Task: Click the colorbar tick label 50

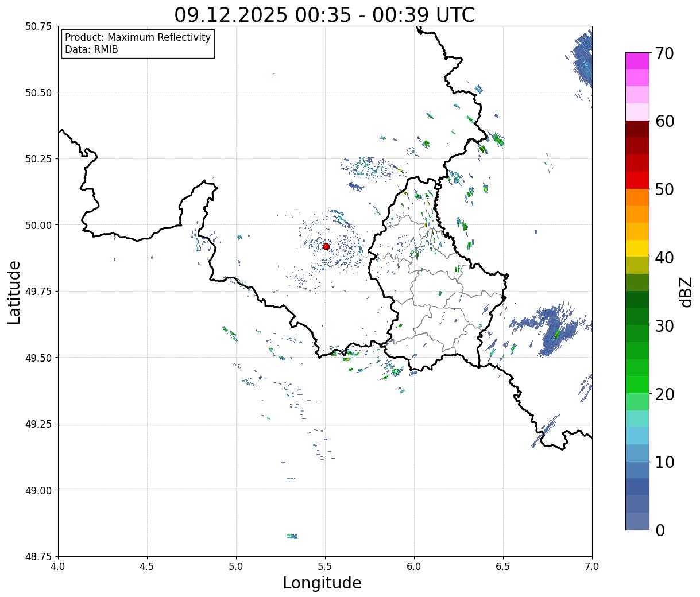Action: tap(664, 189)
